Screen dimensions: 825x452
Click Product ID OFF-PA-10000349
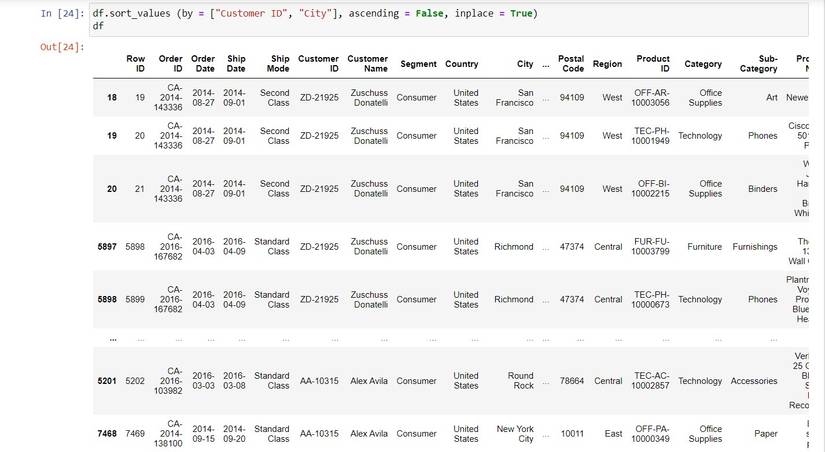[x=651, y=434]
